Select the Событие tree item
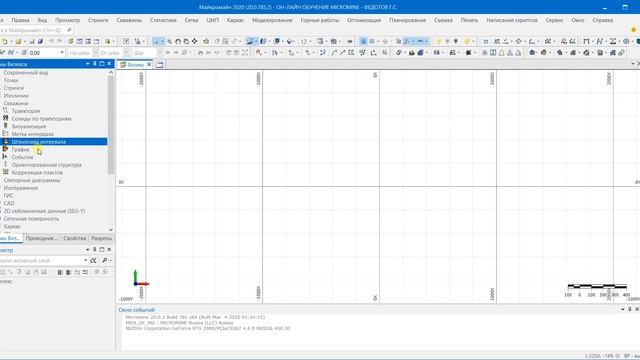The image size is (640, 360). (22, 157)
